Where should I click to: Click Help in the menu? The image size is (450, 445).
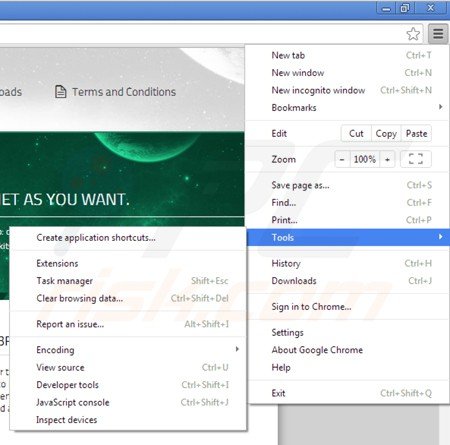(348, 367)
